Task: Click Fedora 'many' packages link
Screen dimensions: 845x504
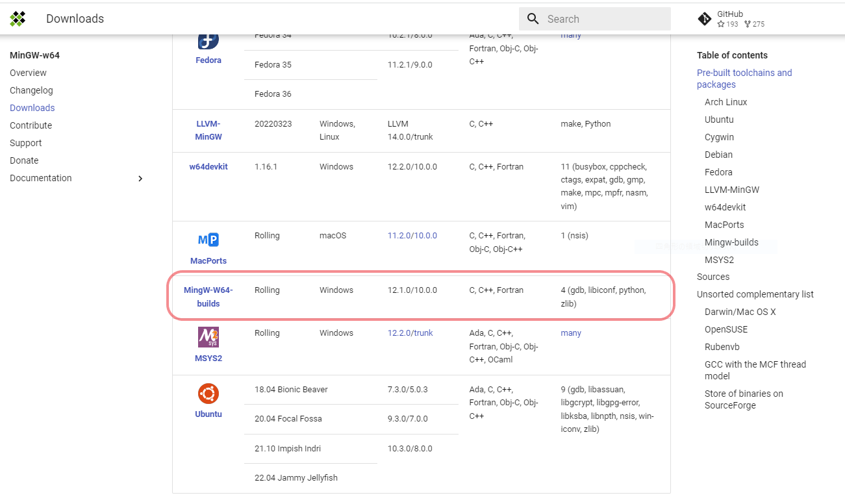Action: point(571,35)
